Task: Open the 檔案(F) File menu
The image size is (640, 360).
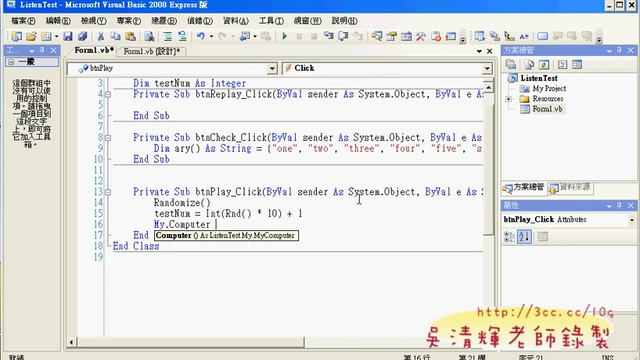Action: click(23, 21)
